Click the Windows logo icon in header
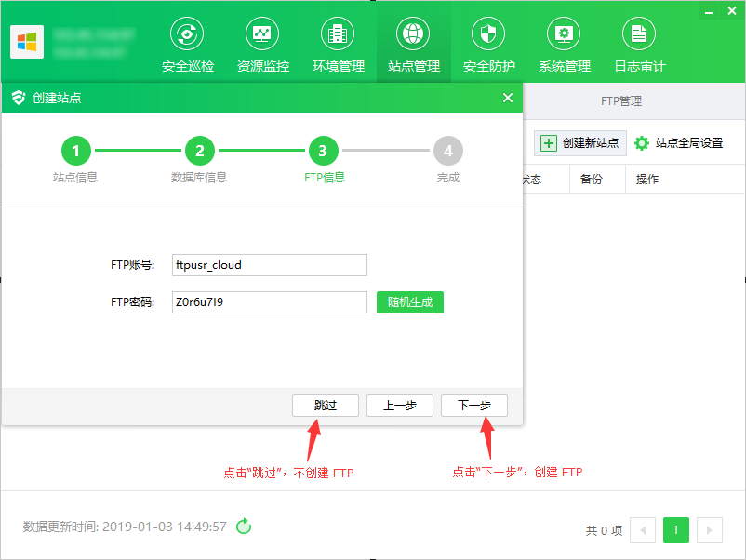This screenshot has height=560, width=746. 27,42
